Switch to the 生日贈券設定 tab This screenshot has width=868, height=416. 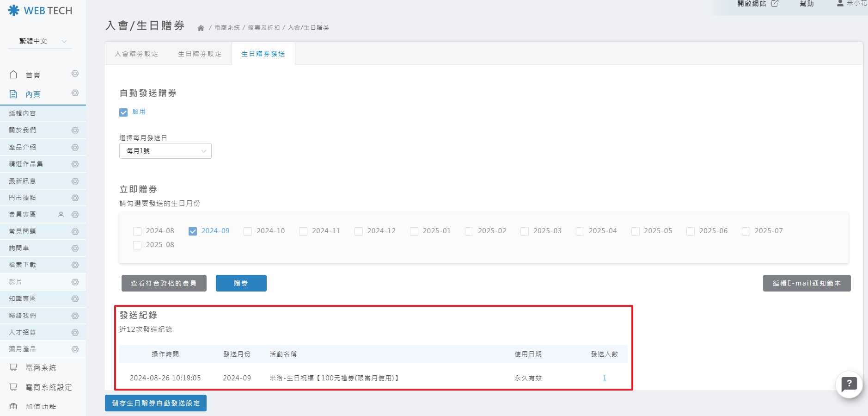point(200,54)
